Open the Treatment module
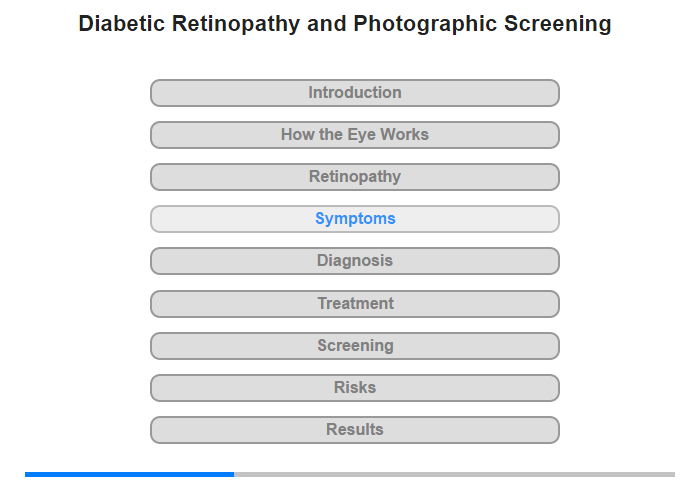Viewport: 700px width, 480px height. (x=355, y=304)
